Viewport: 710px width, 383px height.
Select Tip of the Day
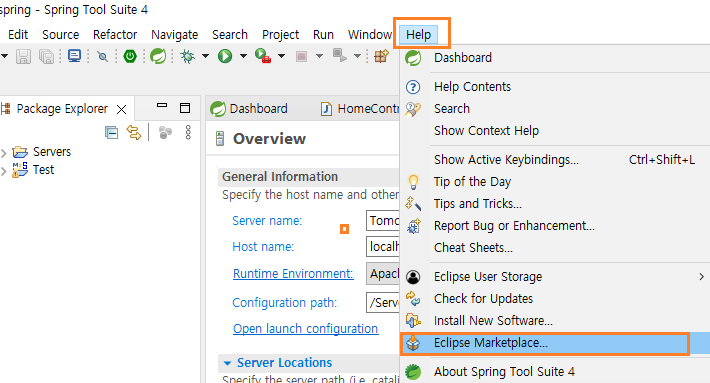pyautogui.click(x=555, y=182)
